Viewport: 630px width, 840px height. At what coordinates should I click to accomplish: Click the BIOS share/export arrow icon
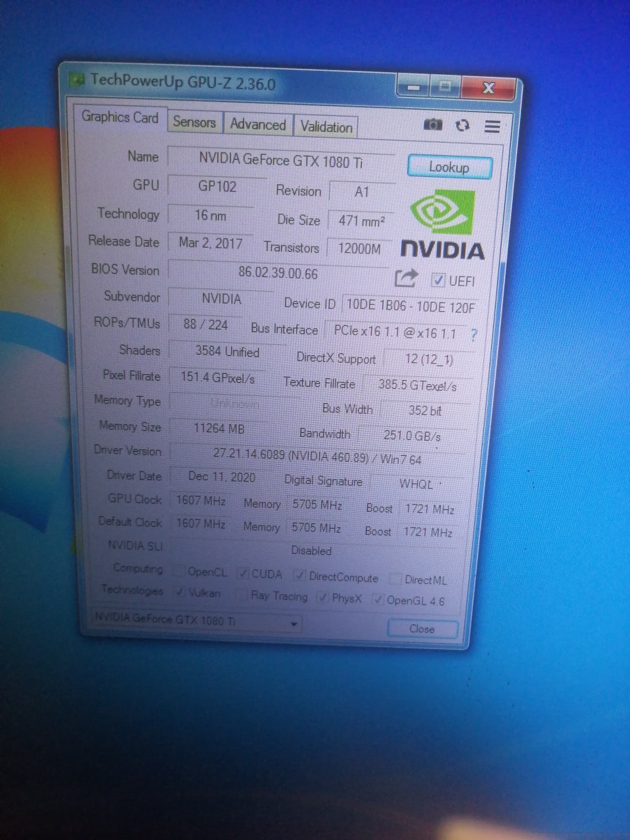pos(406,278)
